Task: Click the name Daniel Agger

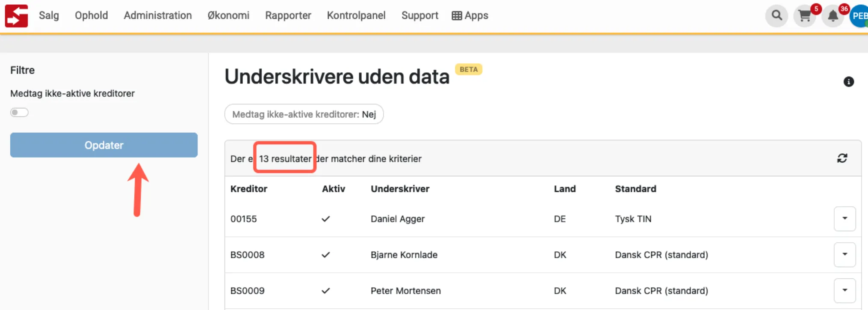Action: click(x=398, y=219)
